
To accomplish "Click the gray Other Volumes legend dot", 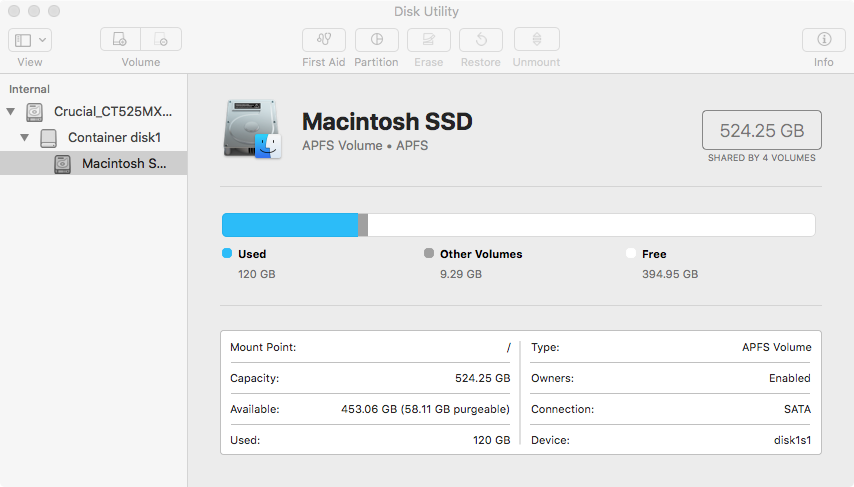I will tap(429, 253).
